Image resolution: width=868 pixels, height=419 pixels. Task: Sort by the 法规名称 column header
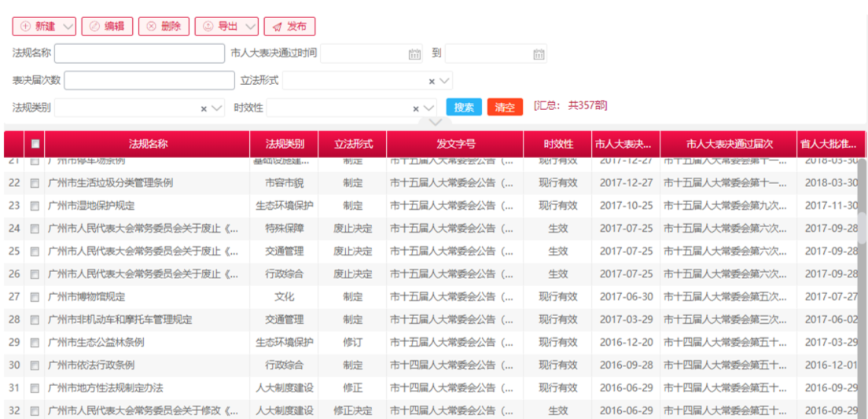[148, 145]
